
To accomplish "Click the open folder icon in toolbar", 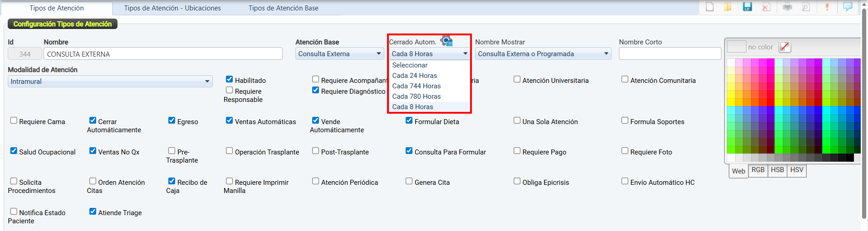I will 728,7.
